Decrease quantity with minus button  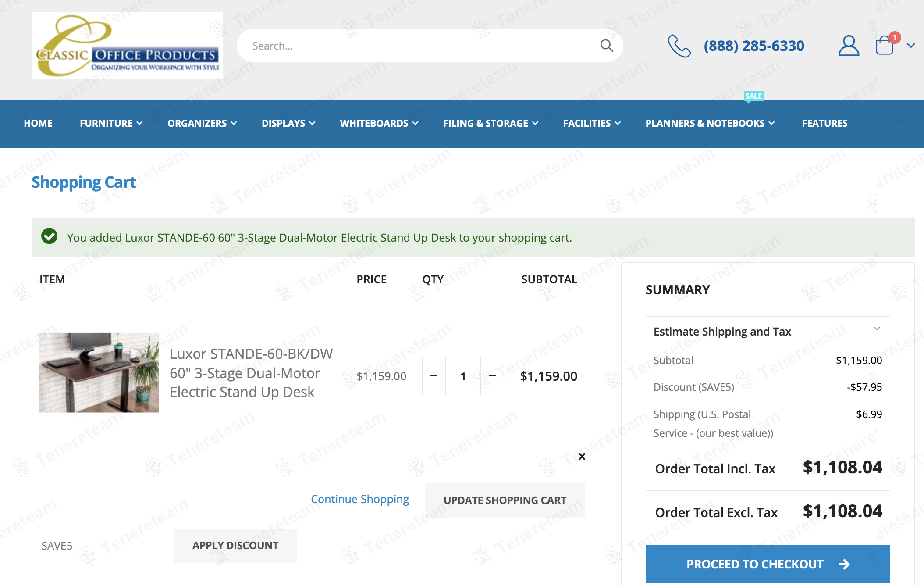click(x=434, y=376)
